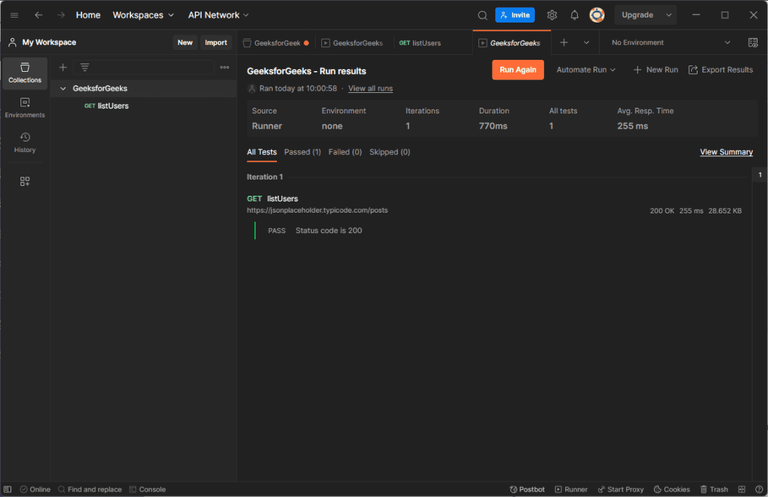Click the Online status indicator
Viewport: 768px width, 497px height.
(x=35, y=489)
